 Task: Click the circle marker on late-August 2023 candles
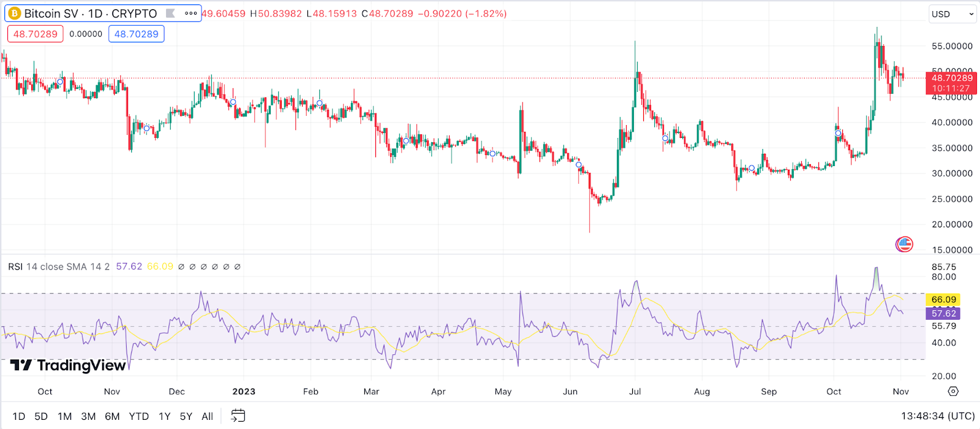(752, 169)
